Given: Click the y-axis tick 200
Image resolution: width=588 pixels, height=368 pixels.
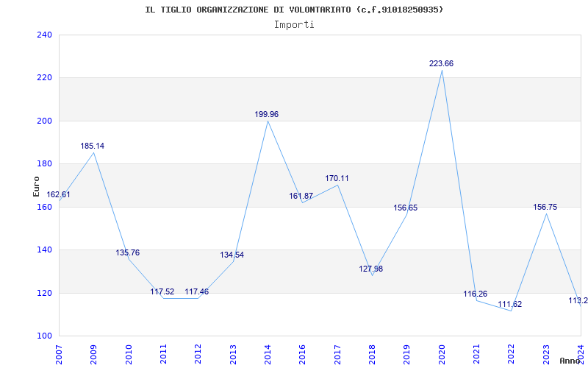Looking at the screenshot, I should click(44, 121).
